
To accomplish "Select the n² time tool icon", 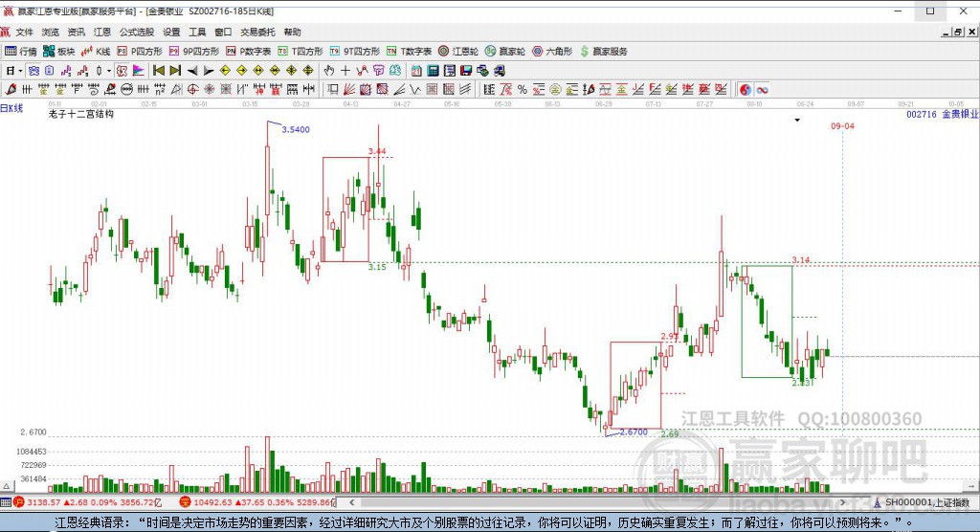I will pyautogui.click(x=160, y=89).
